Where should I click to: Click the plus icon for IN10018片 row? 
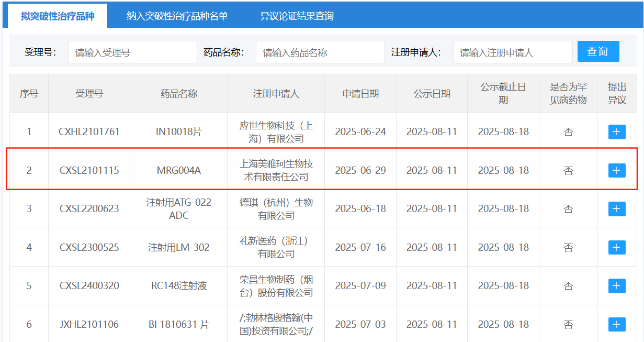point(617,132)
